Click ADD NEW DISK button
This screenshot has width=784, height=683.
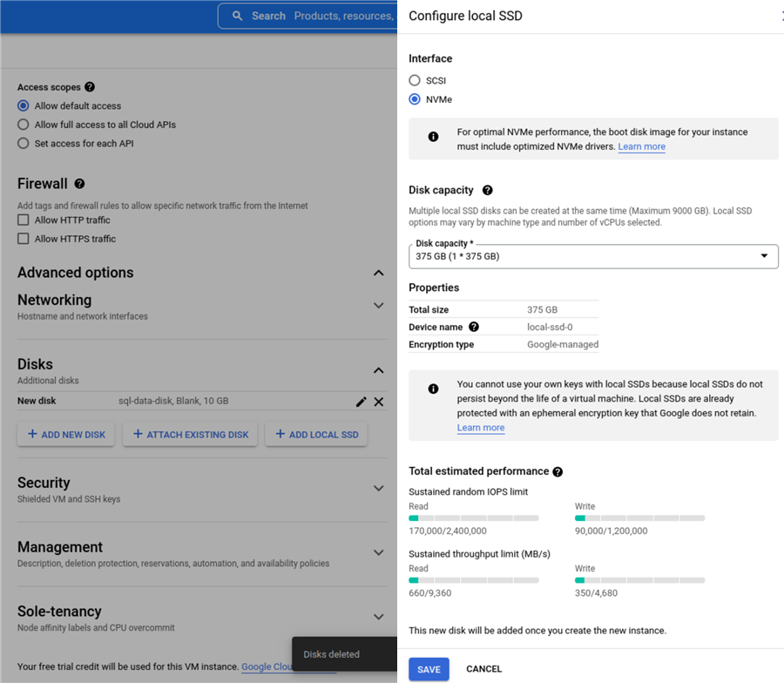[x=66, y=435]
